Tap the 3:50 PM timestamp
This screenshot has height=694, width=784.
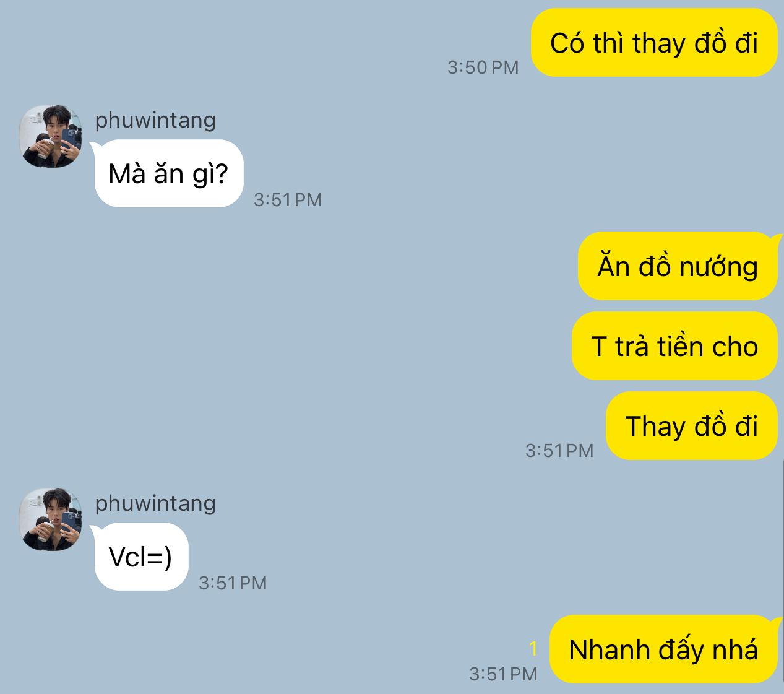pyautogui.click(x=483, y=67)
